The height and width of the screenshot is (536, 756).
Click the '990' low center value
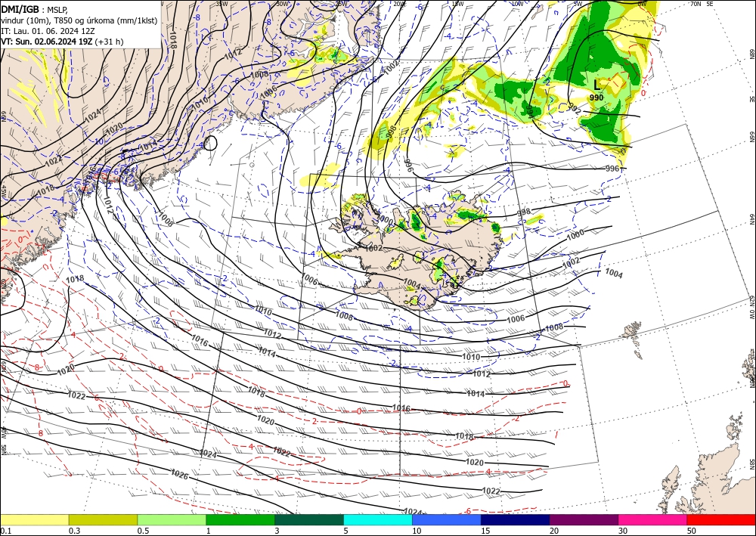596,98
